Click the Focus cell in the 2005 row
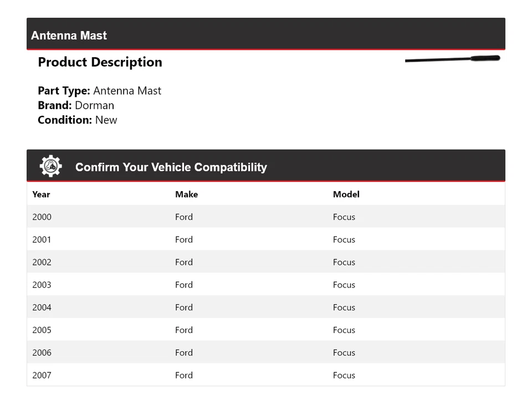This screenshot has height=404, width=532. 344,330
